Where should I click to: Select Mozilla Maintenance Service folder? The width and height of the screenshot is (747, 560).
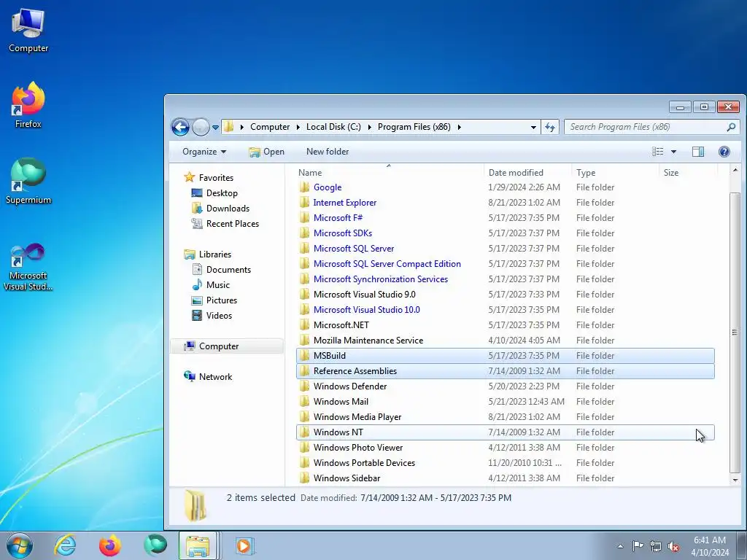pos(368,340)
